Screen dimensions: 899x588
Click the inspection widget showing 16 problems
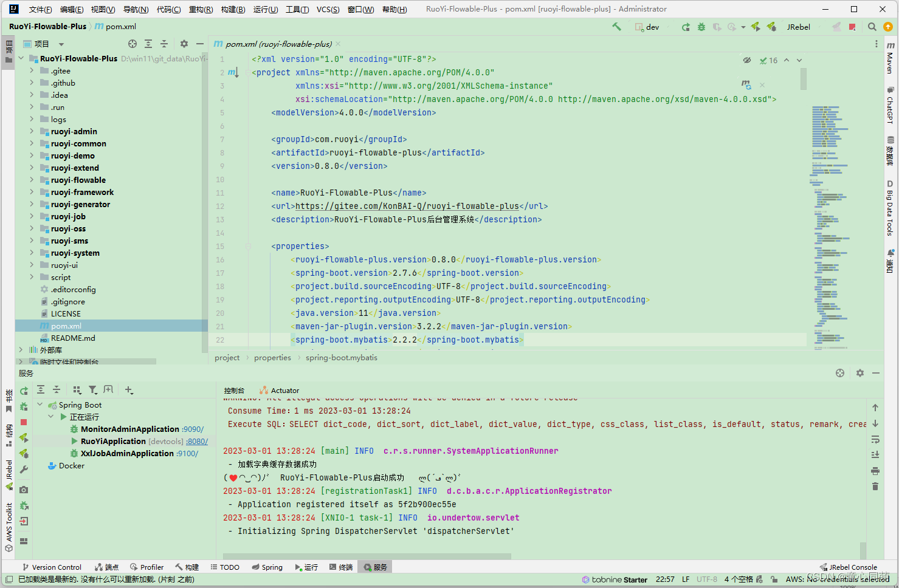point(768,60)
